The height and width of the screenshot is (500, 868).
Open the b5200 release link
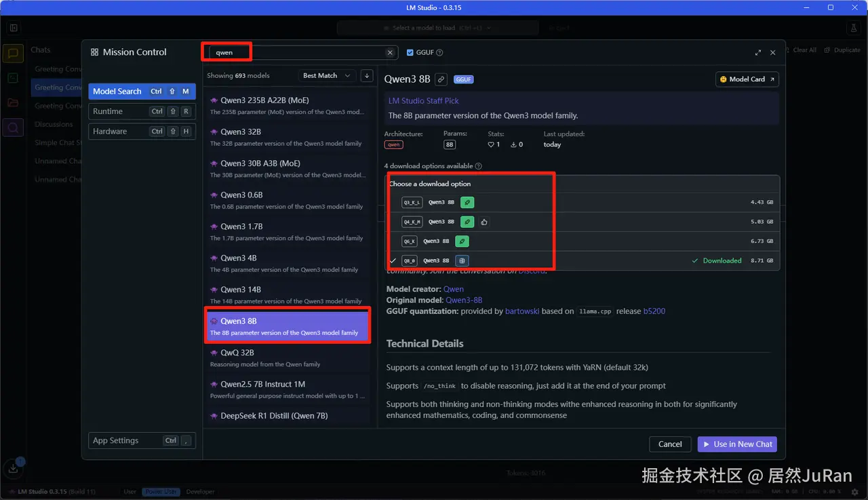pos(654,311)
